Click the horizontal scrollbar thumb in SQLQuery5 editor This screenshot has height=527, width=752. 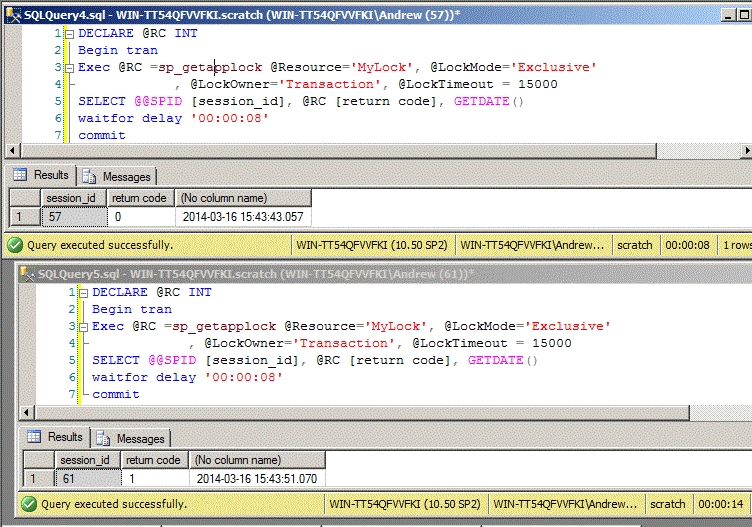pyautogui.click(x=363, y=412)
